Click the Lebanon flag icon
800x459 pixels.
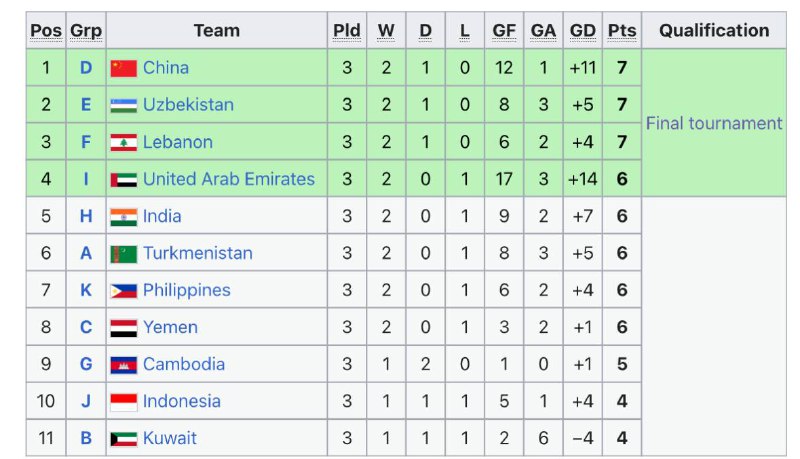pos(123,142)
